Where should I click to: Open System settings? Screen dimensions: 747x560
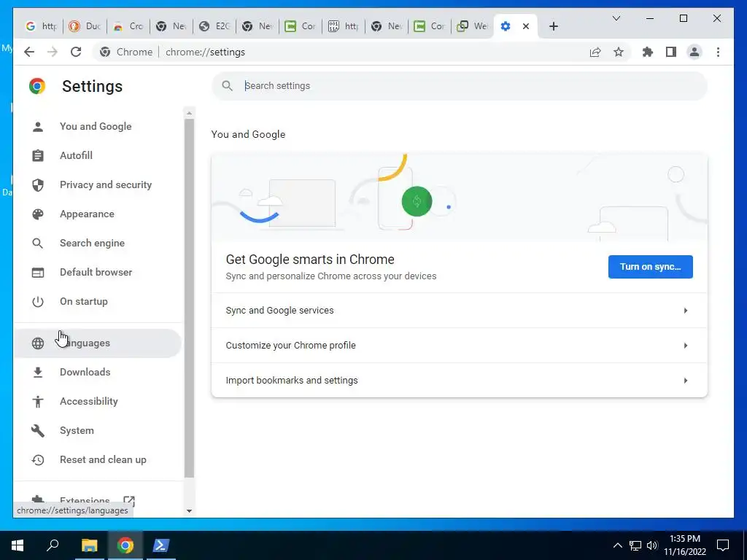(x=98, y=430)
